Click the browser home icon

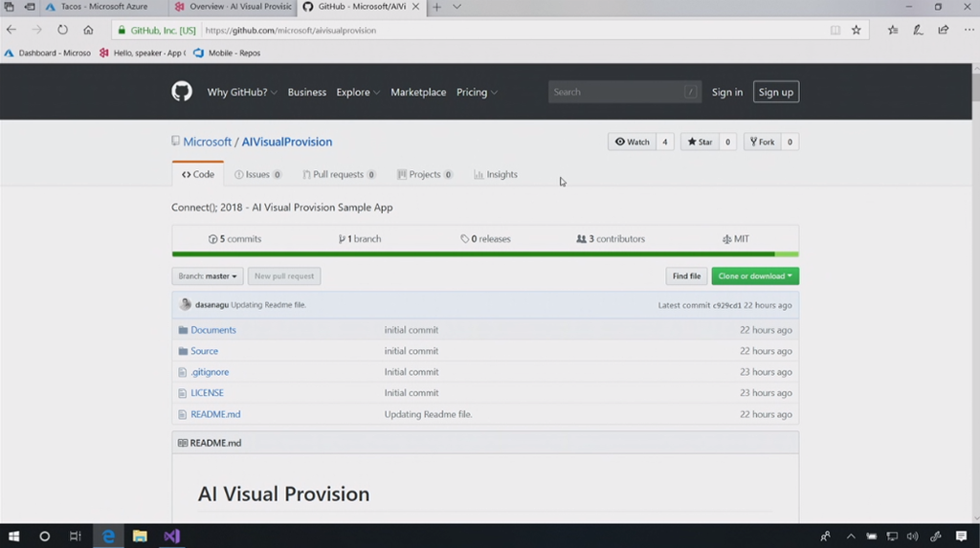(x=88, y=31)
